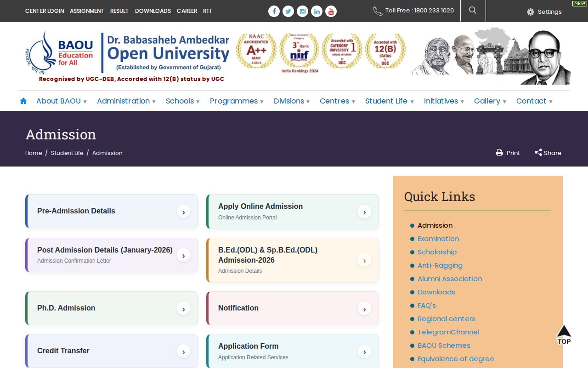
Task: Open the CAREER link in top bar
Action: [x=187, y=11]
